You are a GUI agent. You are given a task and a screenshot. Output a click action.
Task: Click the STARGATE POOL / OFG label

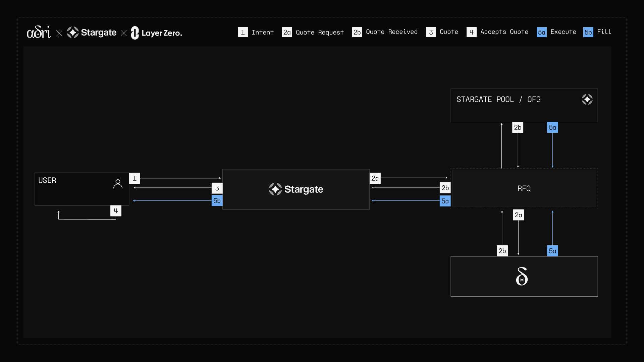pos(498,99)
